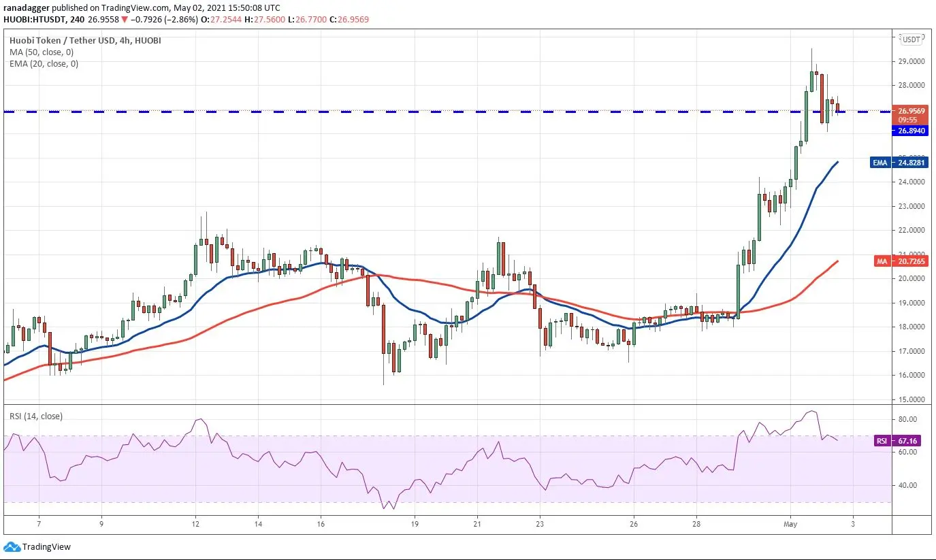This screenshot has height=560, width=936.
Task: Click the 80.00 RSI scale label
Action: click(907, 419)
